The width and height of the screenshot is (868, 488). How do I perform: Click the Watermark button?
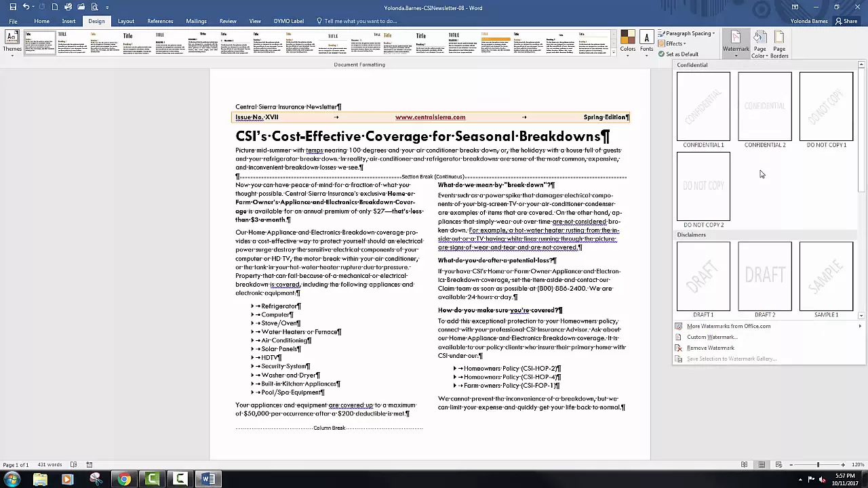click(736, 43)
